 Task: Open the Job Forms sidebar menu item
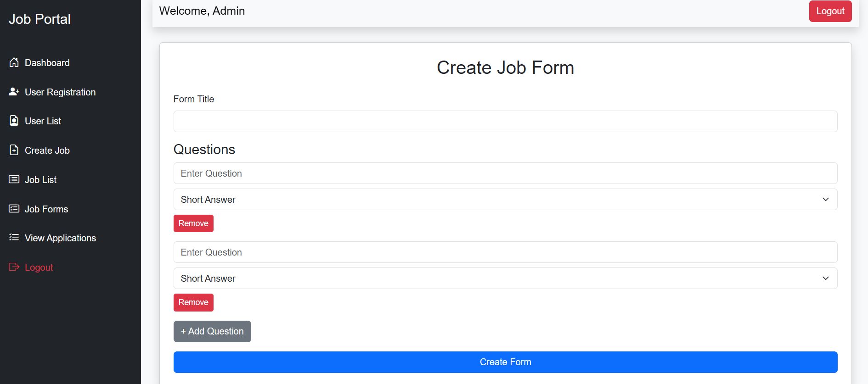46,209
